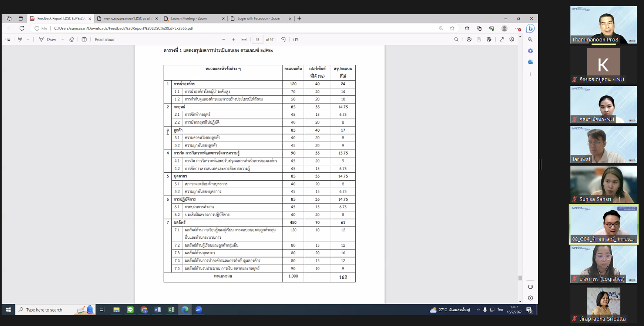
Task: Open Windows Start menu
Action: point(8,310)
